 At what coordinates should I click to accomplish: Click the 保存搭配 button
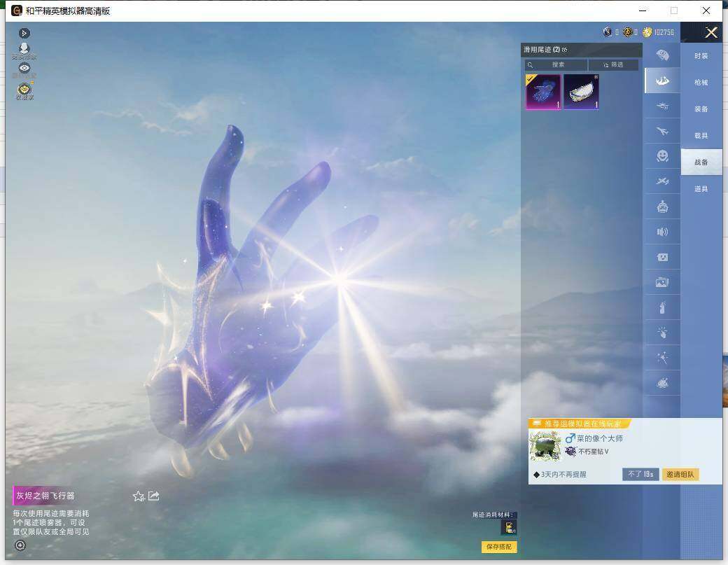(499, 547)
